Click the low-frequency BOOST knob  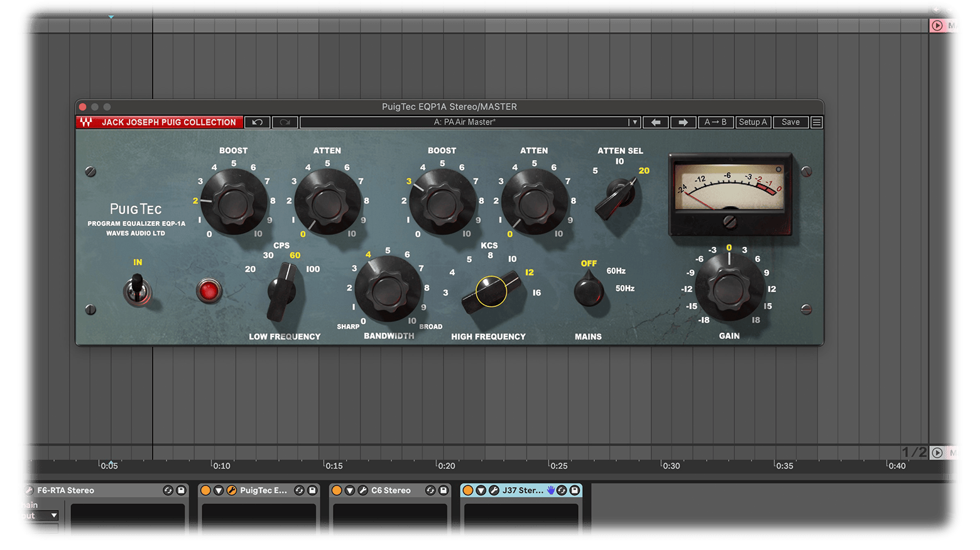233,202
